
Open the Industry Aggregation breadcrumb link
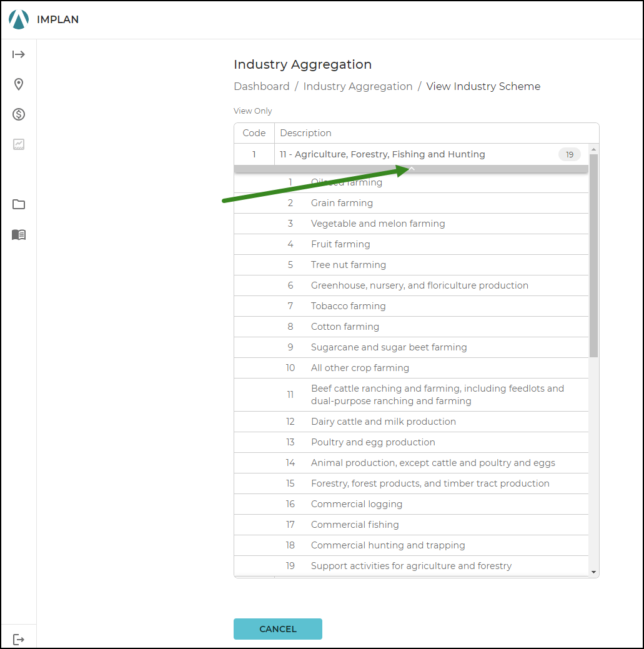tap(358, 86)
